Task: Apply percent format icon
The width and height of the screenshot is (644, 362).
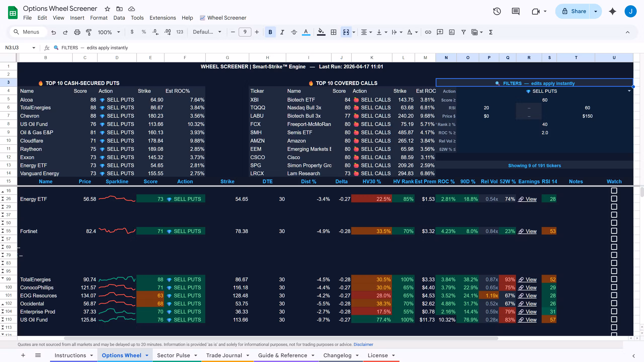Action: tap(144, 32)
